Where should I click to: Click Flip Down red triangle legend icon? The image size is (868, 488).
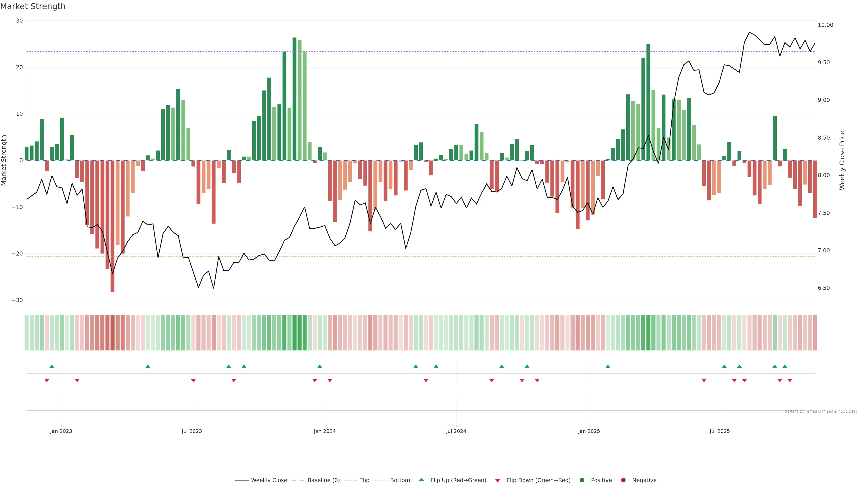tap(498, 481)
